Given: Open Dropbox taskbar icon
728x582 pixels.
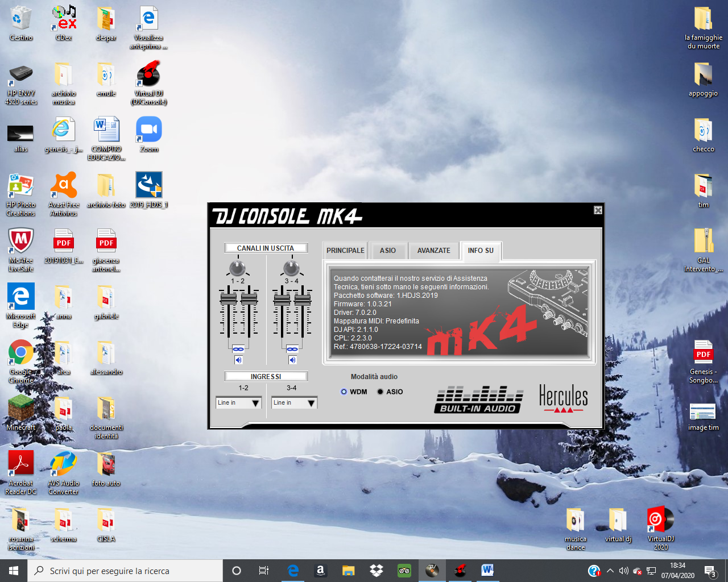Looking at the screenshot, I should pos(377,571).
